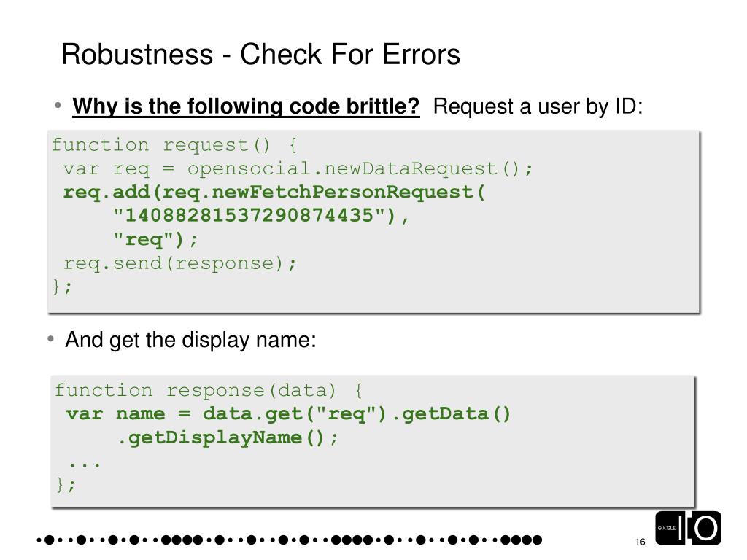747x560 pixels.
Task: Click the slide page number 16
Action: 640,542
